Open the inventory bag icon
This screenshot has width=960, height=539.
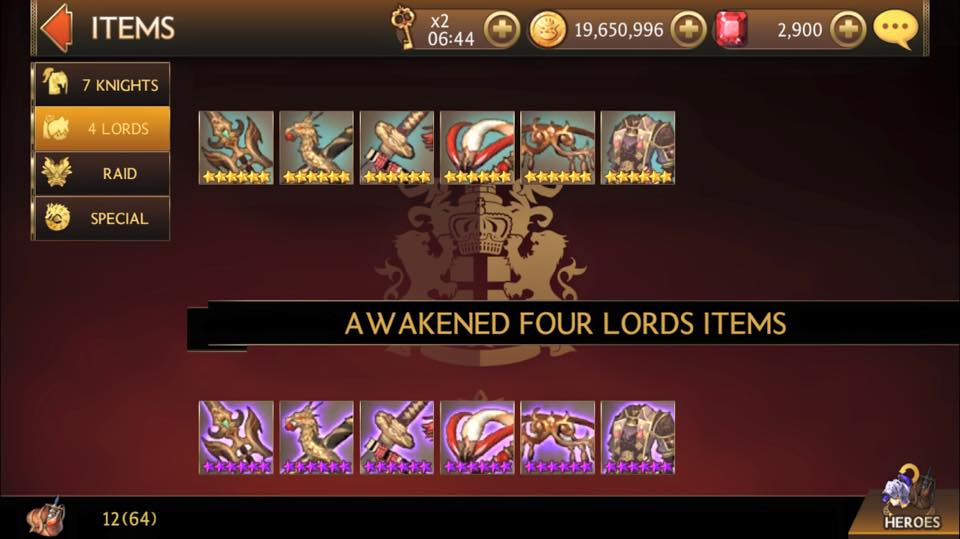point(46,518)
